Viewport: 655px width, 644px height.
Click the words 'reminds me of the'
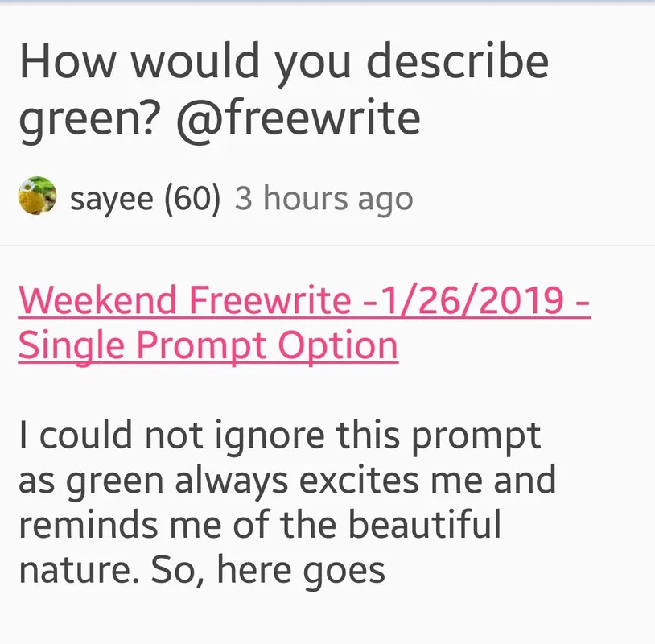178,525
